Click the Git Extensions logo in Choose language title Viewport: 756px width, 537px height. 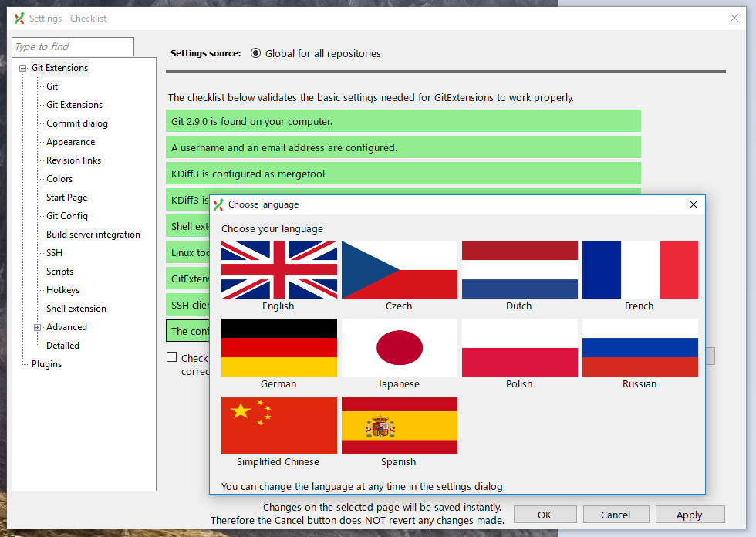218,205
